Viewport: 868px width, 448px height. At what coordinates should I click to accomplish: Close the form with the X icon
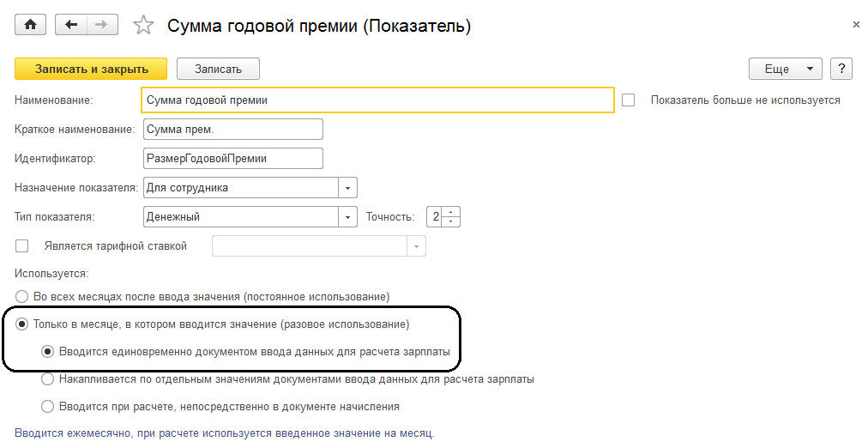[x=855, y=25]
